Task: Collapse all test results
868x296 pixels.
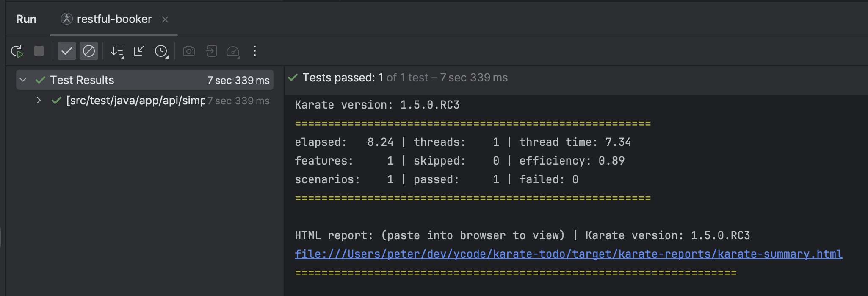Action: click(139, 51)
